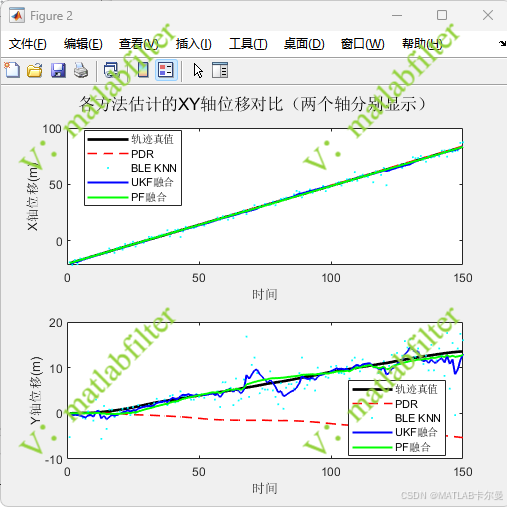This screenshot has width=507, height=507.
Task: Maximize the Figure 2 window
Action: 442,15
